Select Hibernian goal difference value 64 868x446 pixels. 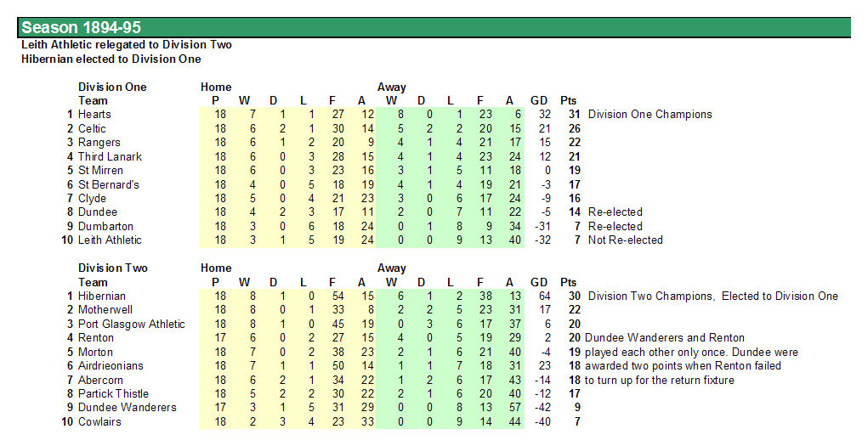[545, 296]
